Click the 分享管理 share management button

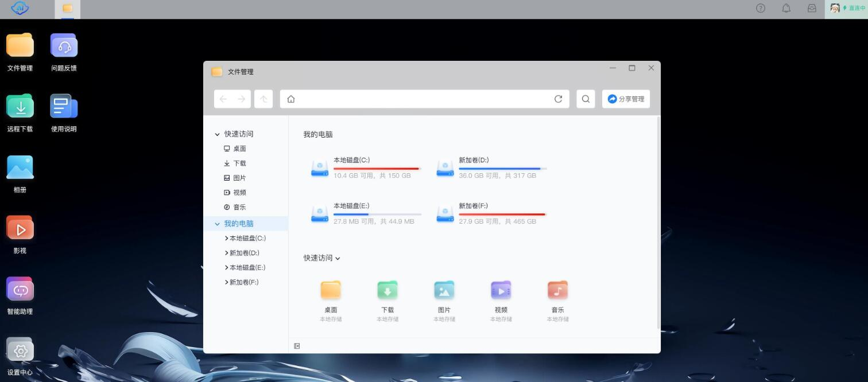pyautogui.click(x=626, y=99)
